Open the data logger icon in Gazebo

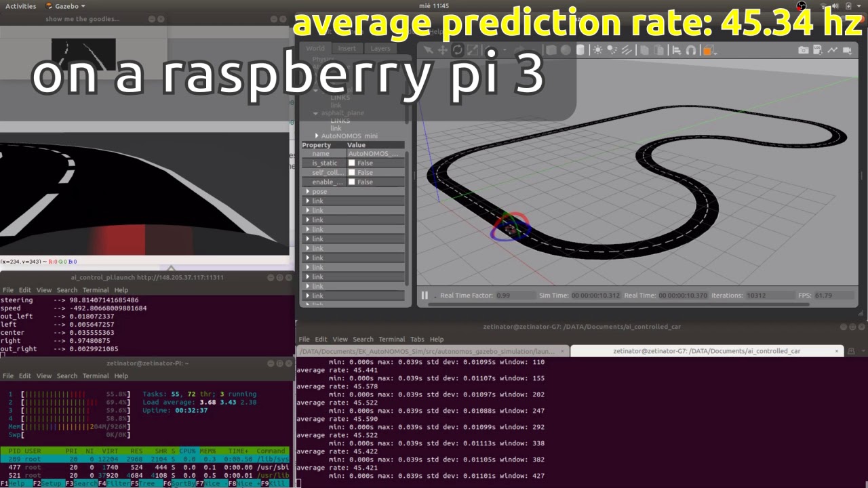(x=818, y=49)
